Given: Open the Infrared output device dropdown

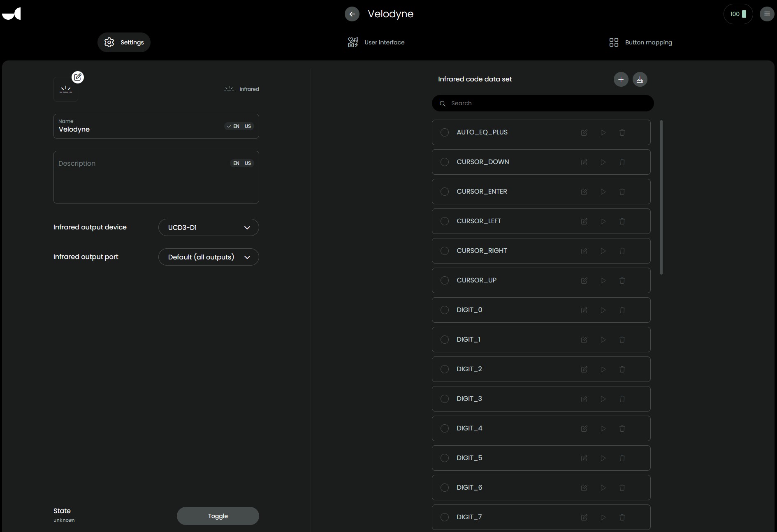Looking at the screenshot, I should click(209, 227).
